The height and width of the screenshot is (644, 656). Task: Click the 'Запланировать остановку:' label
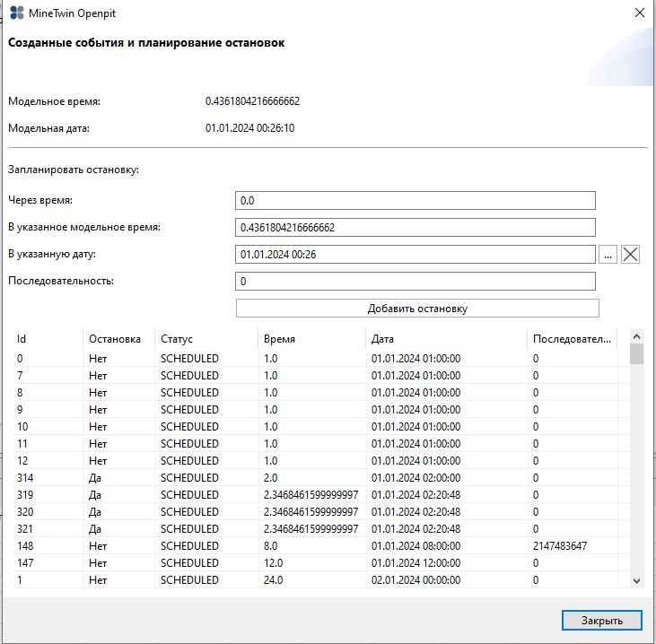74,170
